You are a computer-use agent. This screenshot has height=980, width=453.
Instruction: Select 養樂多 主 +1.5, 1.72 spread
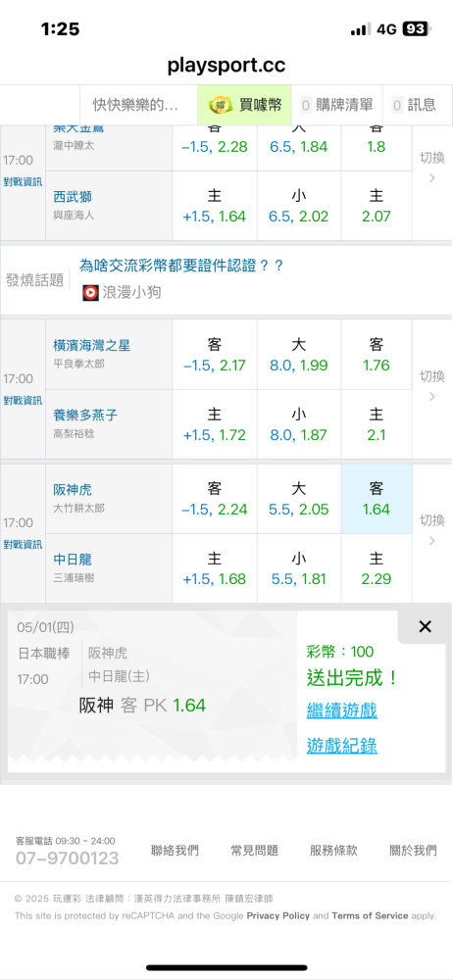click(215, 424)
